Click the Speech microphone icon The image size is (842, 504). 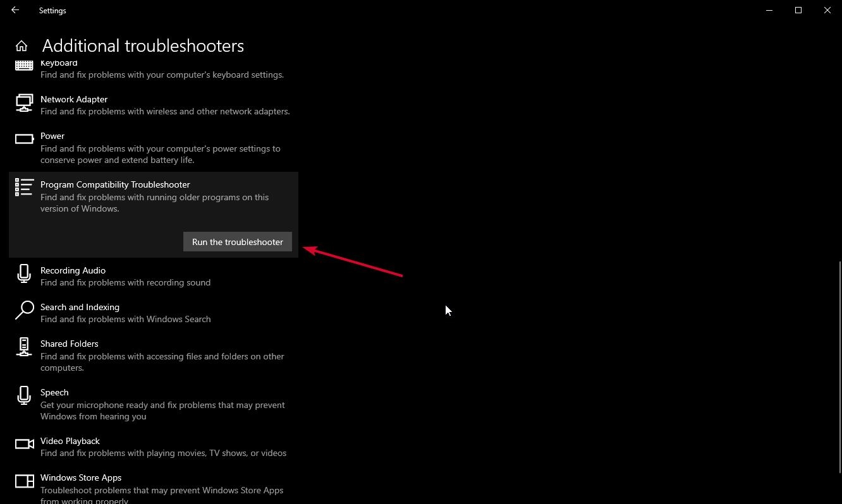tap(24, 395)
